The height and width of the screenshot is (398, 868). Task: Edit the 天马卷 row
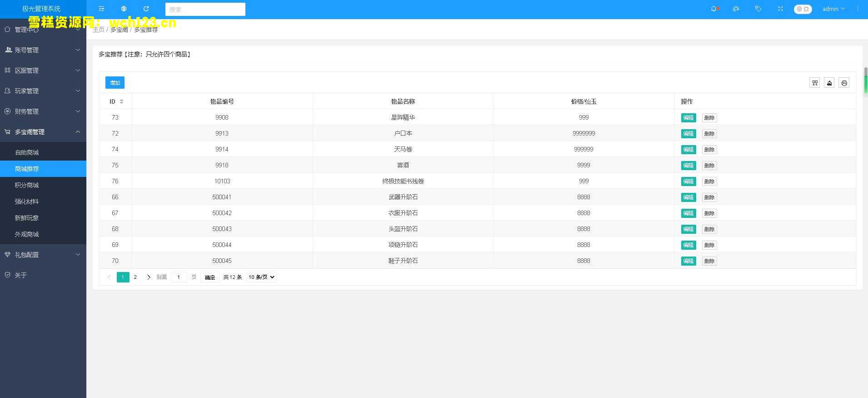coord(688,150)
